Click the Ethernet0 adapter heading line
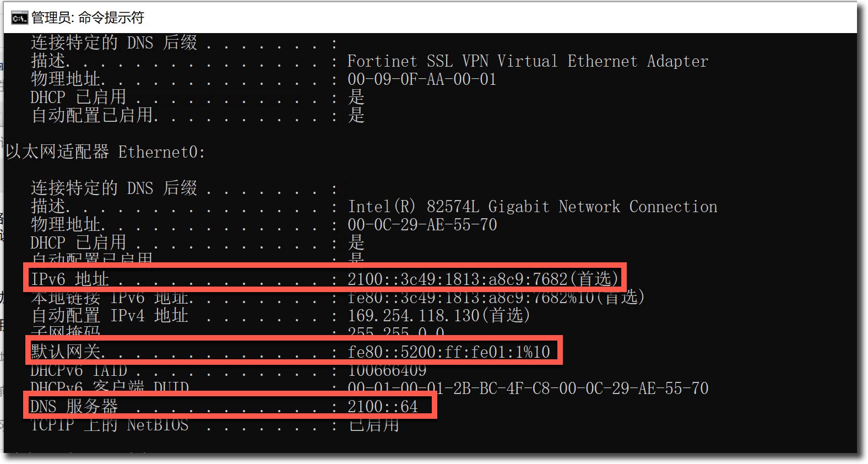Image resolution: width=868 pixels, height=464 pixels. tap(105, 152)
